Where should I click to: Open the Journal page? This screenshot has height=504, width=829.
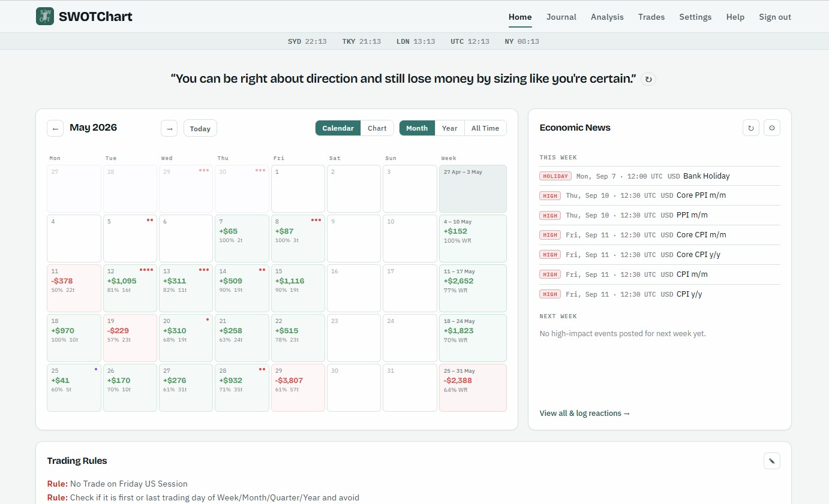coord(561,17)
